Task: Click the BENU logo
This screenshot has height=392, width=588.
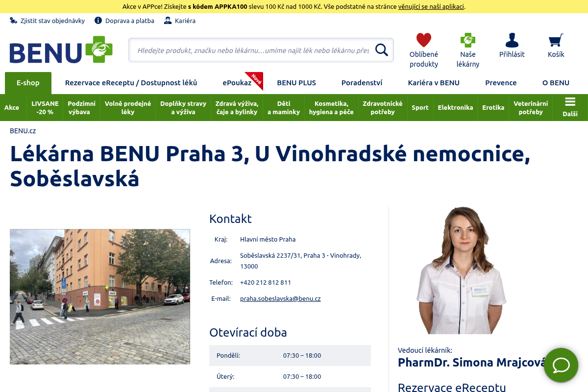Action: tap(61, 49)
